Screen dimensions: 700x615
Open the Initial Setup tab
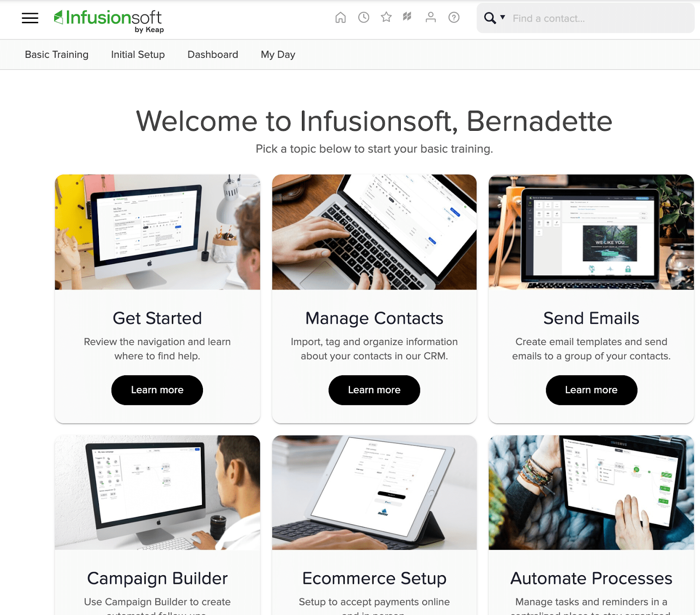pyautogui.click(x=138, y=55)
